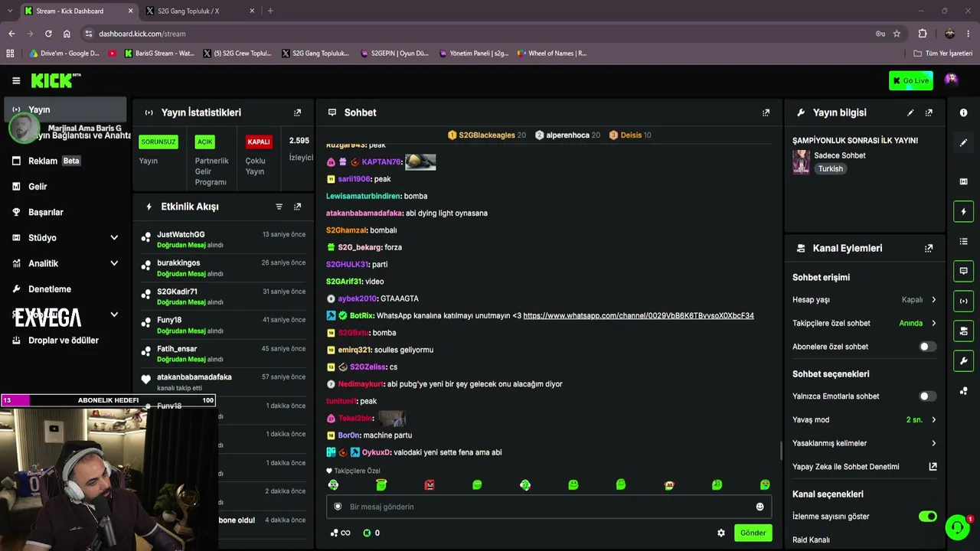The height and width of the screenshot is (551, 980).
Task: Click the info icon in right rail
Action: [963, 112]
